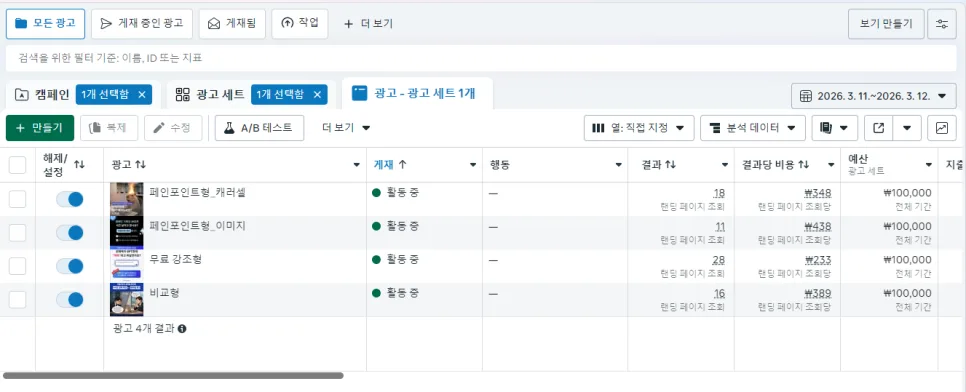
Task: Select the 페인포인트형_캐러셀 row checkbox
Action: 17,199
